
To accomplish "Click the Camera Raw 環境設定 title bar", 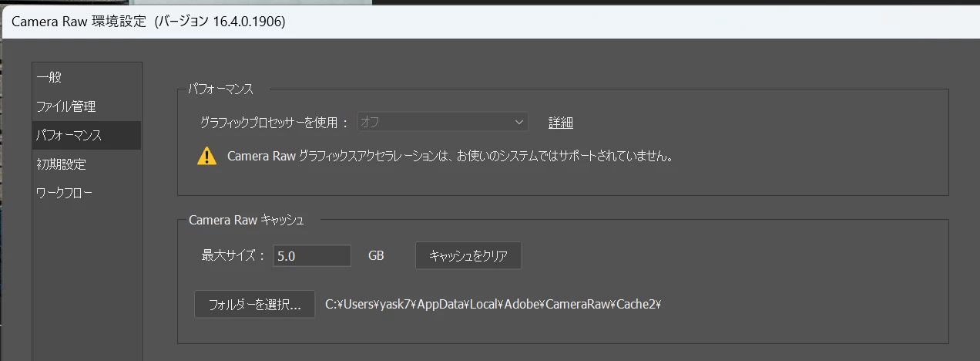I will coord(490,22).
